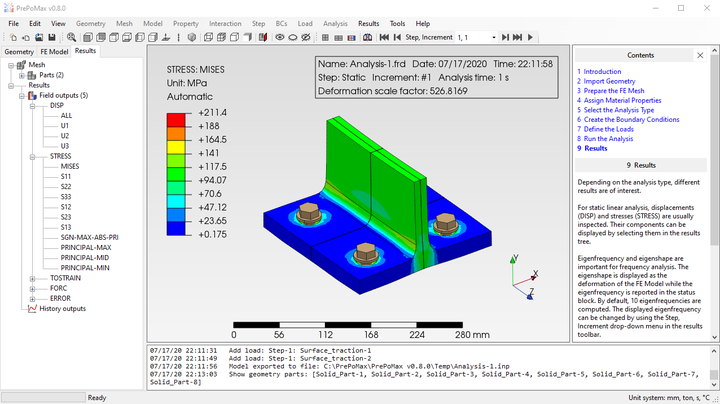Open the Run the Analysis help link
The width and height of the screenshot is (720, 404).
(608, 139)
